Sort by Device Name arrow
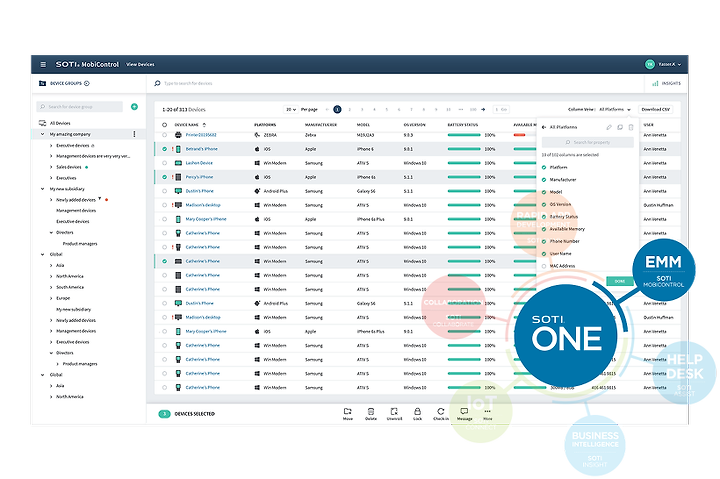The height and width of the screenshot is (479, 720). (x=204, y=125)
